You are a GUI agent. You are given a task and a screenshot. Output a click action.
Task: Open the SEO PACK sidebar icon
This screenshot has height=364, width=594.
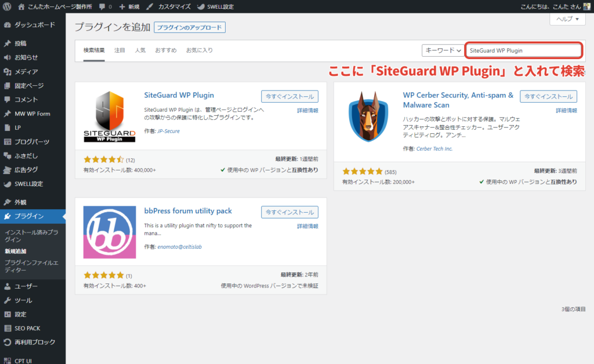click(x=7, y=329)
